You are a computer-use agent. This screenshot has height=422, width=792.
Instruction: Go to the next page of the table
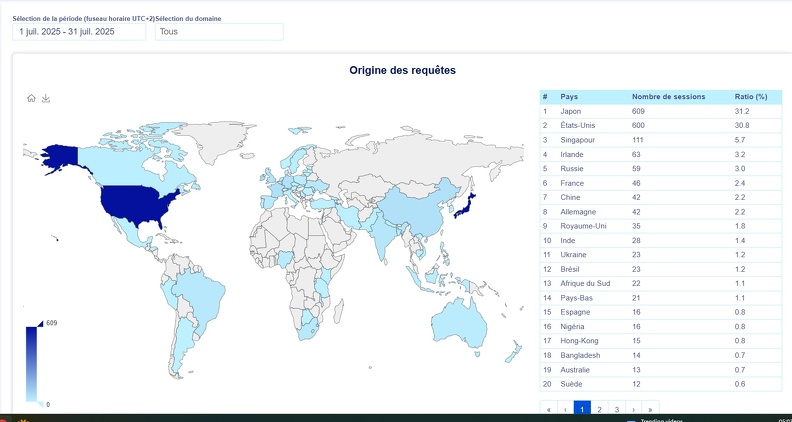(633, 409)
